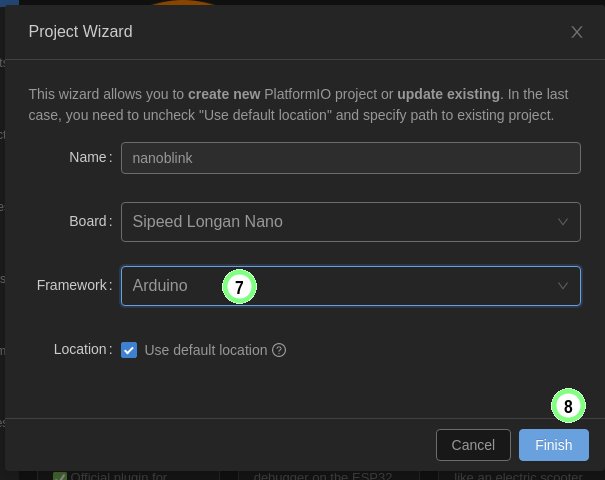Click the Location field label

coord(82,350)
